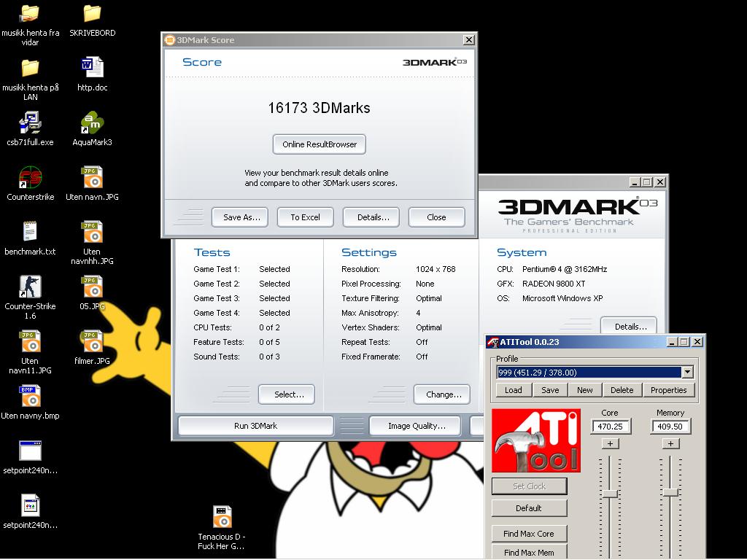Click the Core clock value field
The image size is (747, 560).
[x=611, y=427]
